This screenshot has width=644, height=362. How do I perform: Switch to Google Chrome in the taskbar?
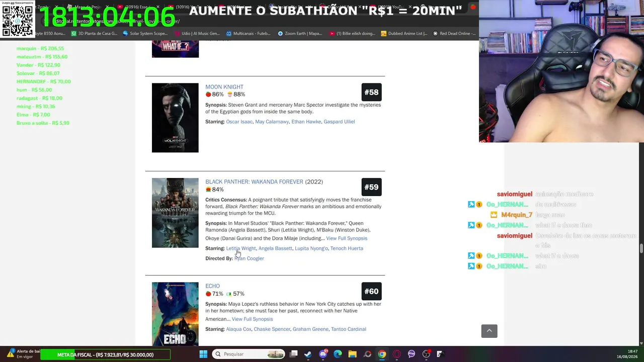click(382, 354)
